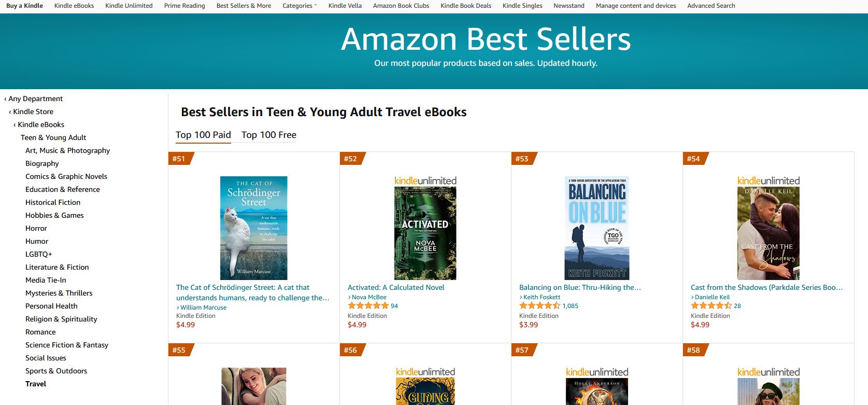Click Buy a Kindle link

pyautogui.click(x=24, y=6)
